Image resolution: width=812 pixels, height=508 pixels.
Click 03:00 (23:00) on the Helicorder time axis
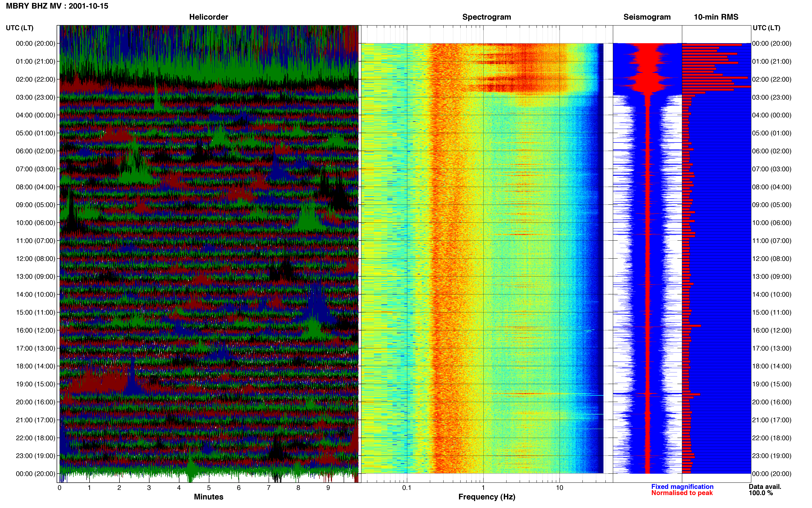coord(36,97)
